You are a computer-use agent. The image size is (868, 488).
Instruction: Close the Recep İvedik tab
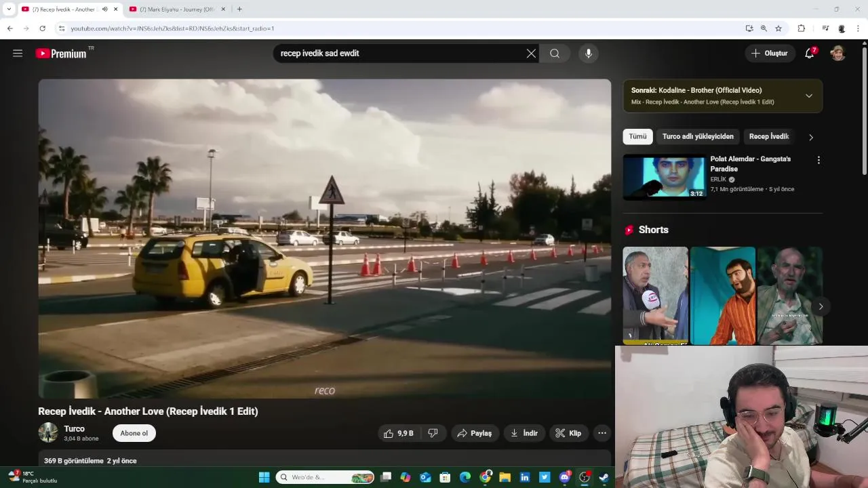tap(115, 9)
